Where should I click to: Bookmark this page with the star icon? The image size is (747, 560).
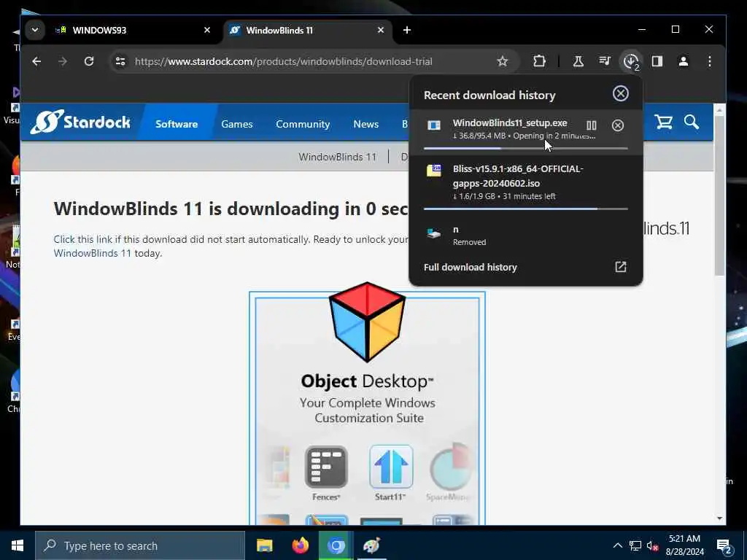click(502, 61)
